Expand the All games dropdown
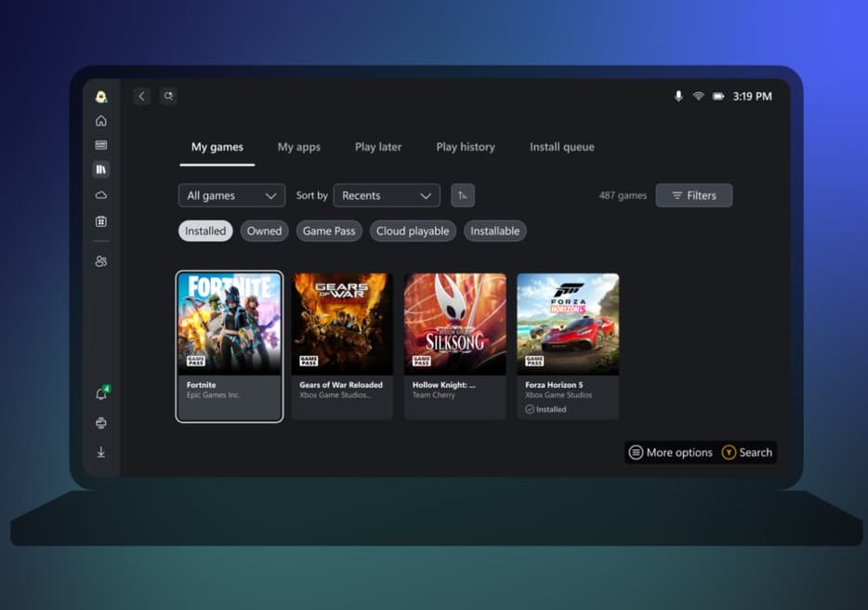Image resolution: width=868 pixels, height=610 pixels. tap(231, 195)
